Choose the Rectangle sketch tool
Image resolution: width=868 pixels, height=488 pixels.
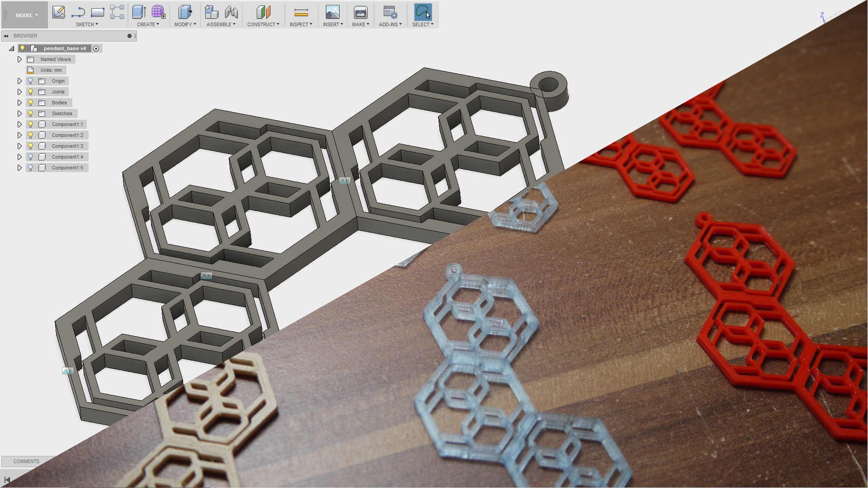[97, 12]
